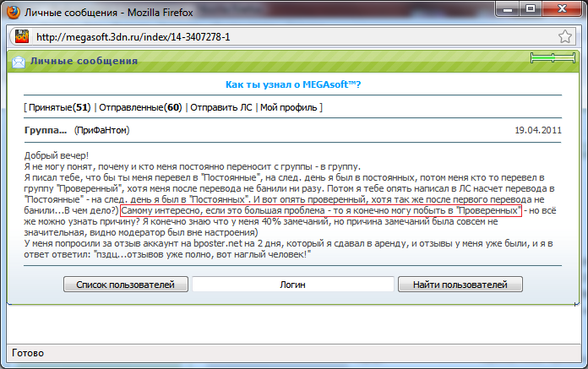
Task: Click the address bar URL field
Action: pyautogui.click(x=292, y=36)
